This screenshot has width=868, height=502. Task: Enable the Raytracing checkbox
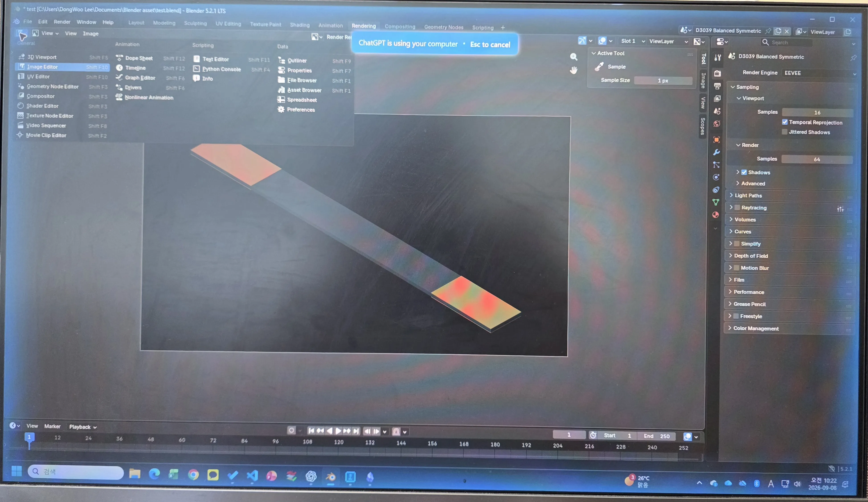[x=737, y=207]
